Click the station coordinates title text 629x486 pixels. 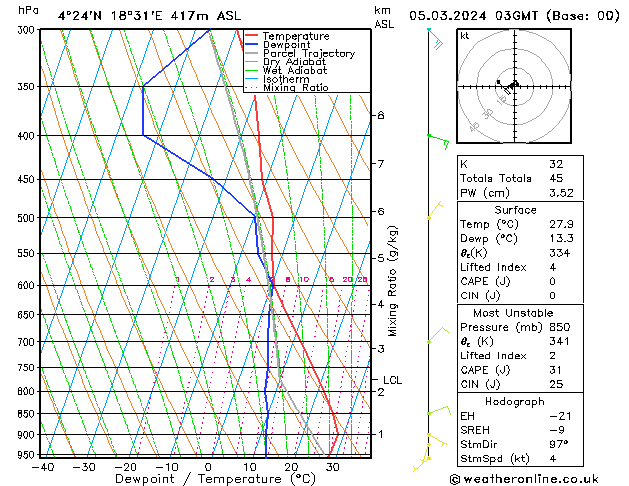tap(148, 16)
